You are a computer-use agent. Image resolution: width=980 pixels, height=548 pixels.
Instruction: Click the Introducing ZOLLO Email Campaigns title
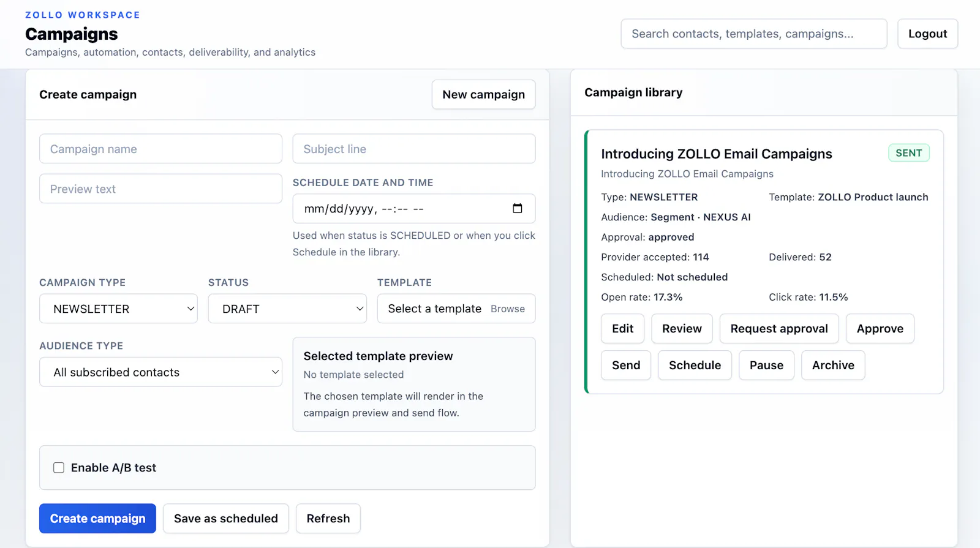(717, 154)
